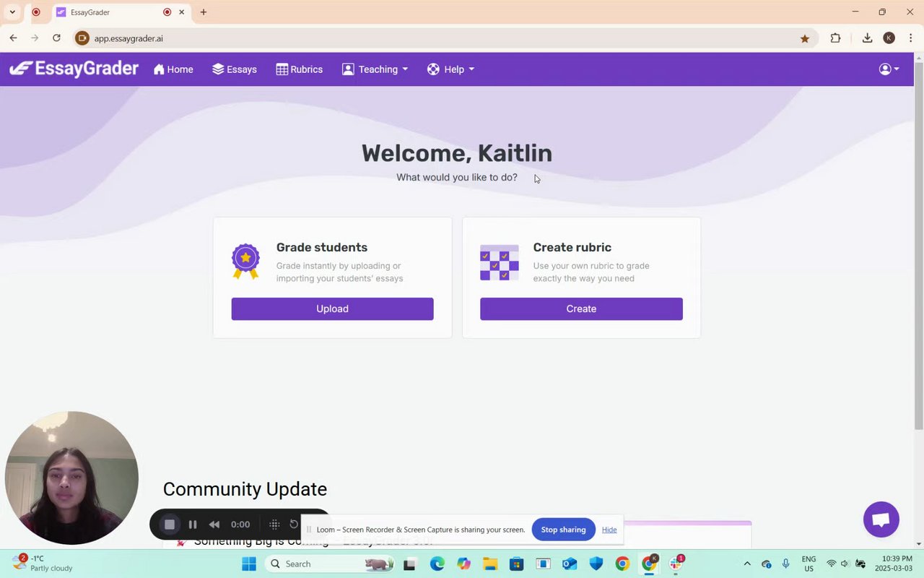This screenshot has width=924, height=578.
Task: Click the Upload button to grade students
Action: click(332, 309)
